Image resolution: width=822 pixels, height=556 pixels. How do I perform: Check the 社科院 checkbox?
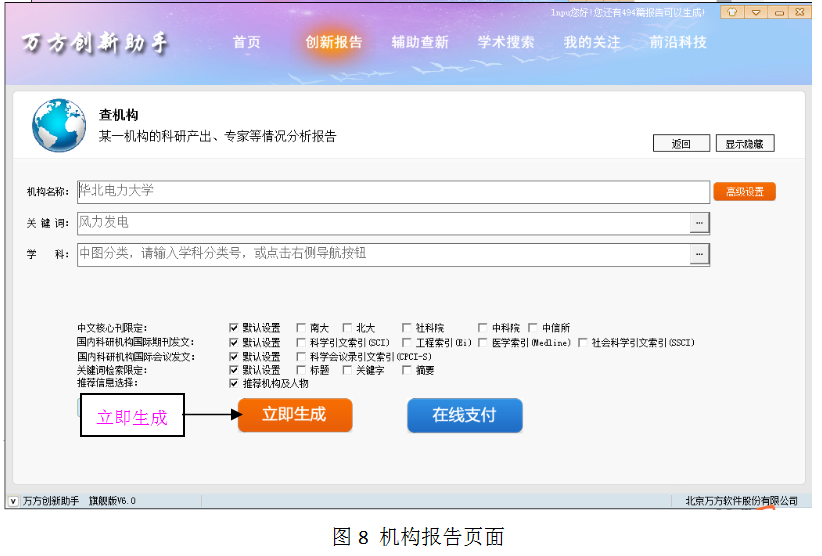[406, 328]
